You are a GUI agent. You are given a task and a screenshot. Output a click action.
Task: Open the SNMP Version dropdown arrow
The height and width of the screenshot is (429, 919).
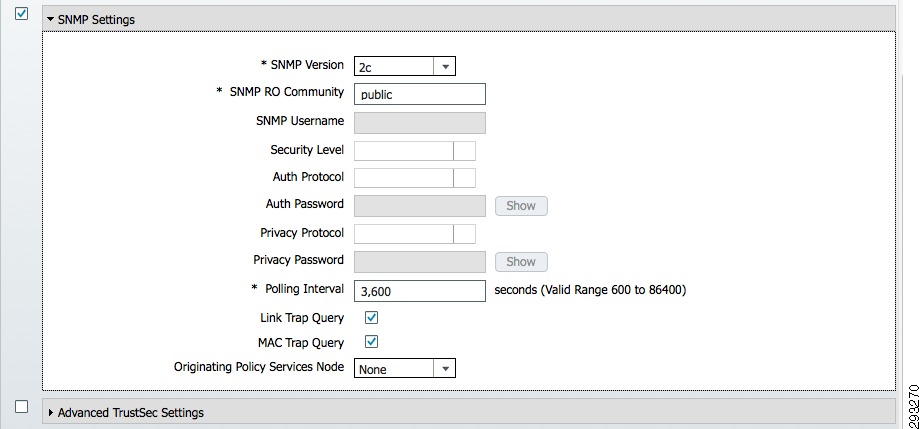pyautogui.click(x=445, y=66)
